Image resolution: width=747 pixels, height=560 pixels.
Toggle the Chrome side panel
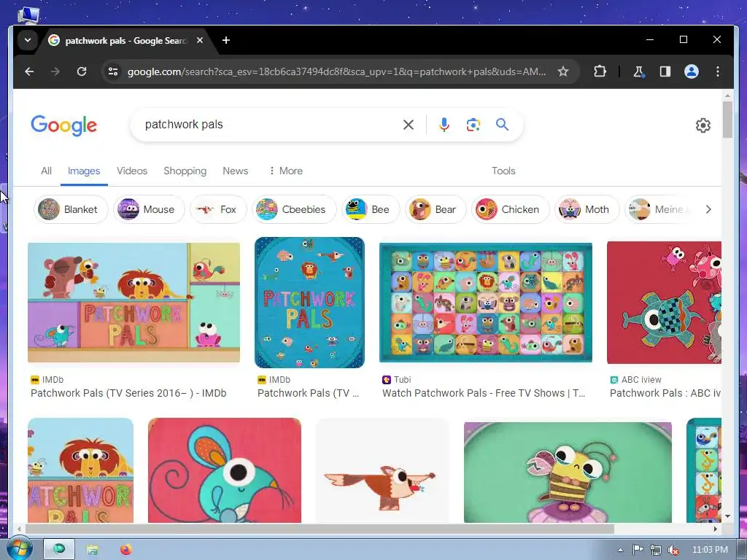(665, 71)
